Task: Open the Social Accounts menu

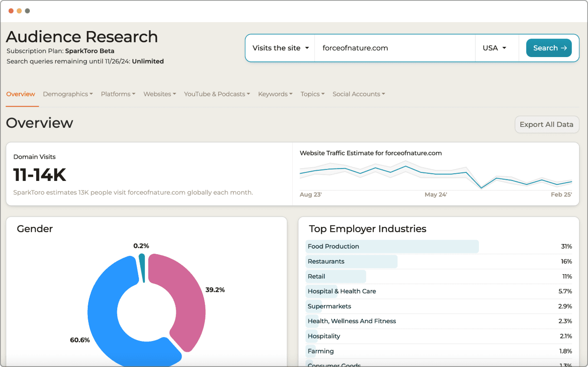Action: 359,94
